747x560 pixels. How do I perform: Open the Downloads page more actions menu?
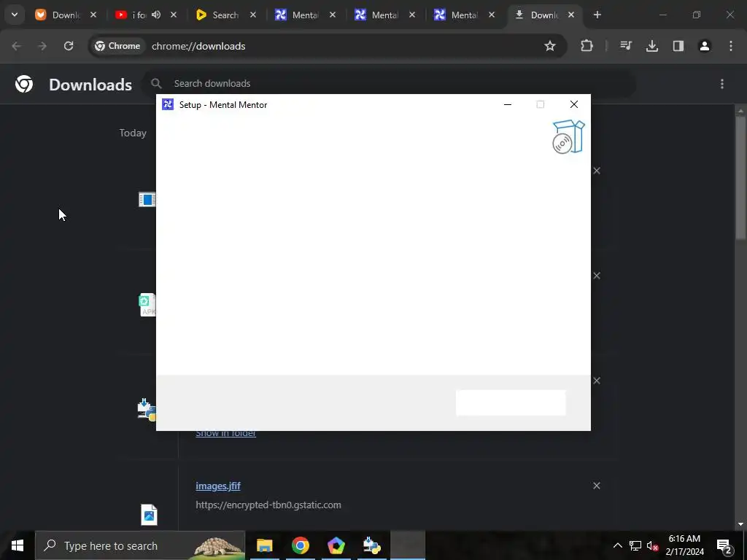(x=722, y=84)
